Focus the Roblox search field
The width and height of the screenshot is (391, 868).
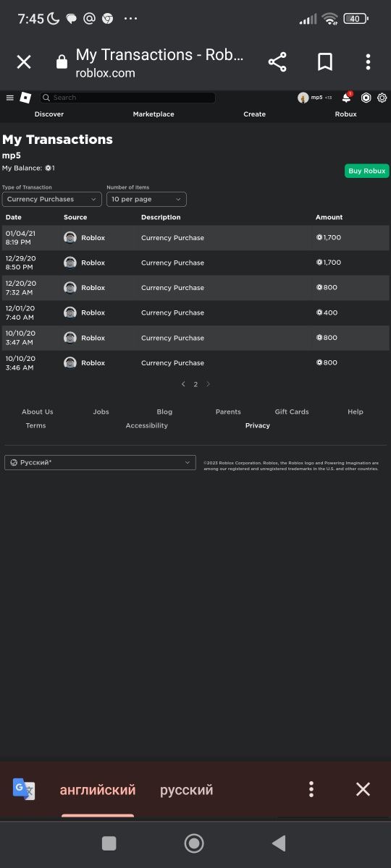[127, 98]
